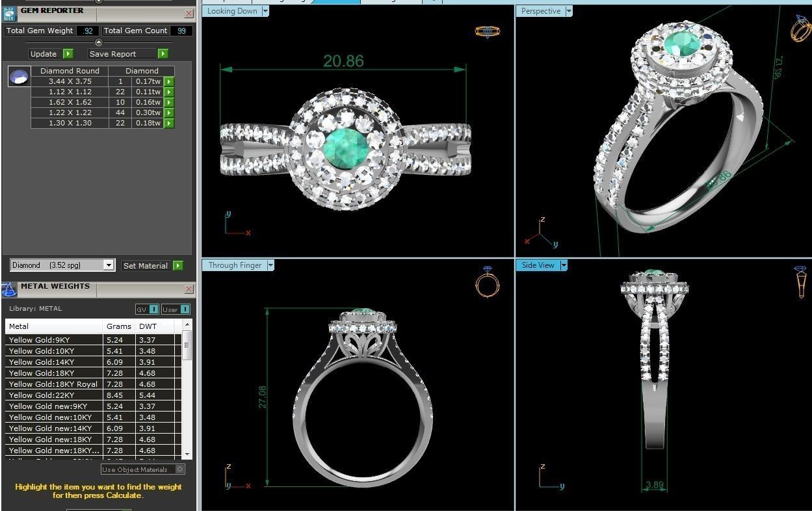Click the 0.30tw weight cell
Viewport: 812px width, 511px height.
coord(148,112)
